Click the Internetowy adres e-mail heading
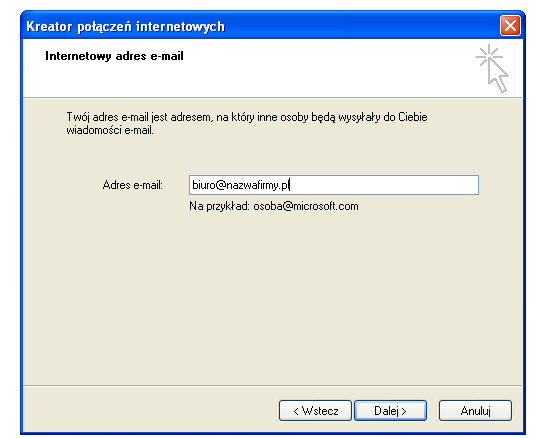The width and height of the screenshot is (542, 438). [x=114, y=56]
